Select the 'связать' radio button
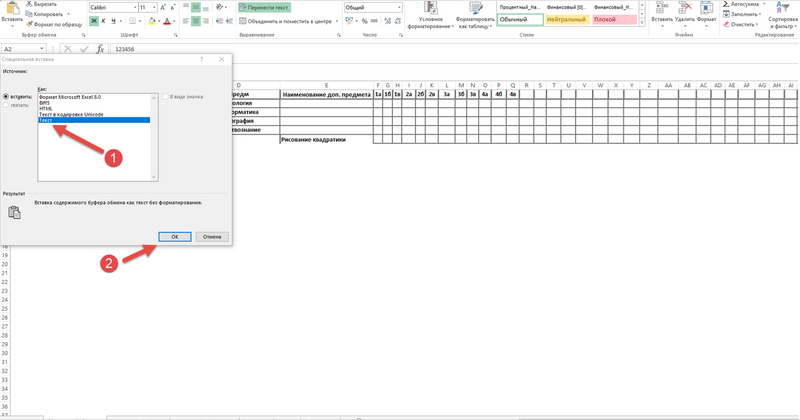800x420 pixels. [x=7, y=104]
